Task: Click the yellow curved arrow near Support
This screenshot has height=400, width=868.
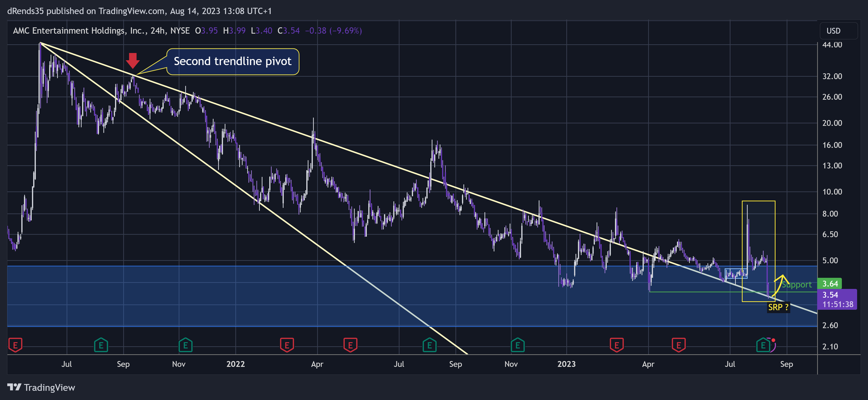Action: click(x=780, y=286)
